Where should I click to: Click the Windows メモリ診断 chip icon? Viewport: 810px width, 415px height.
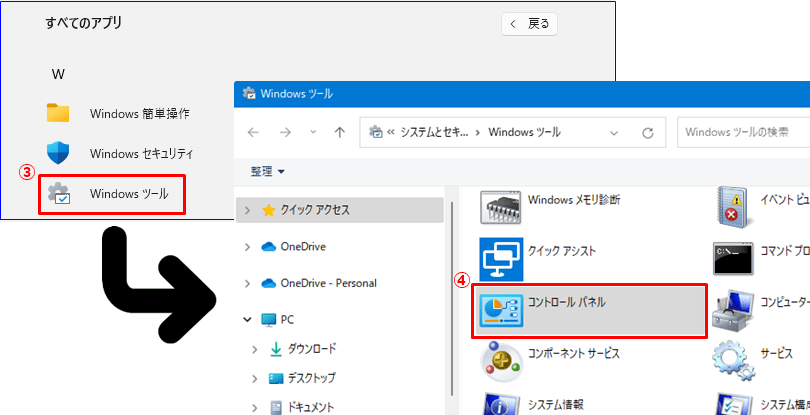[501, 207]
